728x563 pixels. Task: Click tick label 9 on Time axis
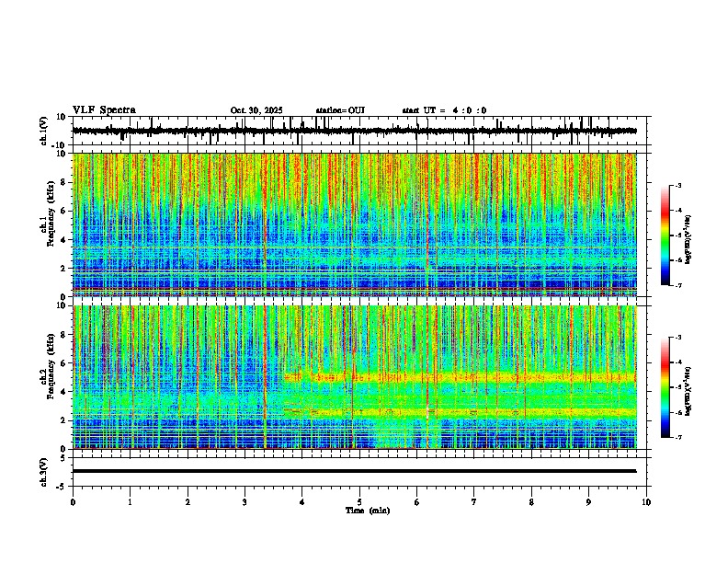[588, 502]
